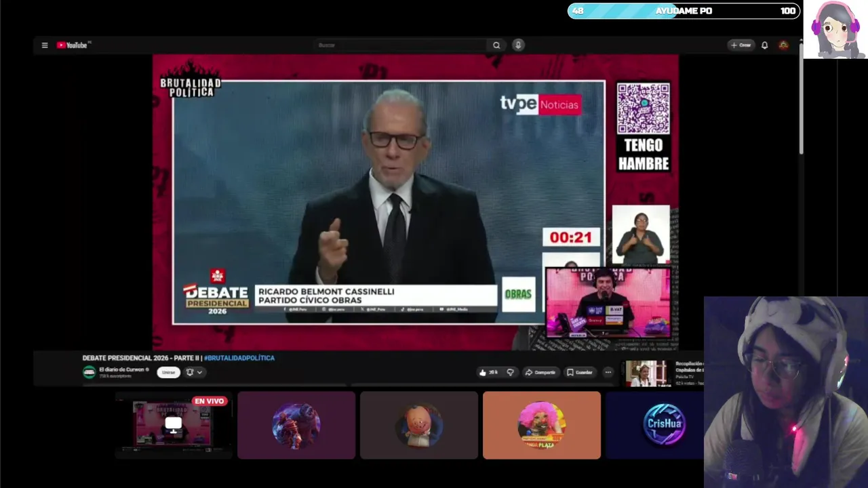
Task: Open the #BRUTALIDADPOLÍTICA hashtag link
Action: [x=239, y=358]
